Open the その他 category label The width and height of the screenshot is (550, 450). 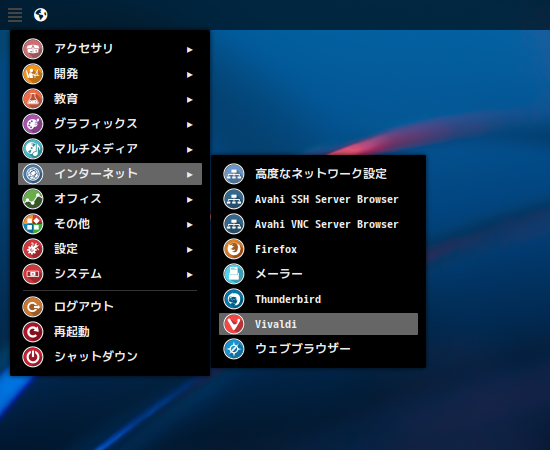[72, 224]
